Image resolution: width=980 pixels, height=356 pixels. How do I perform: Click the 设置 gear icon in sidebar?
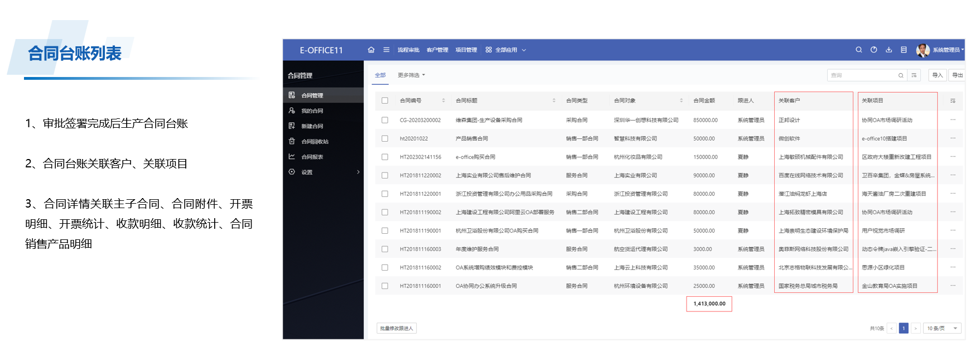(292, 172)
